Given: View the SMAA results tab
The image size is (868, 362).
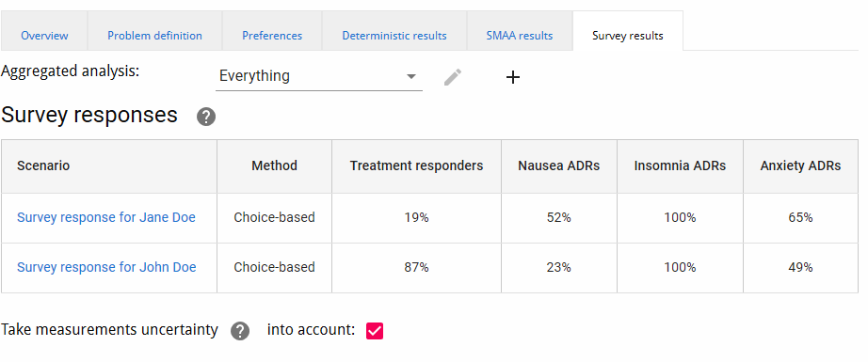Looking at the screenshot, I should coord(520,36).
